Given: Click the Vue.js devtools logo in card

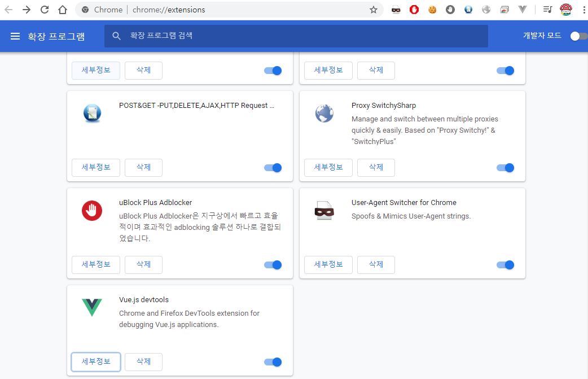Looking at the screenshot, I should [x=92, y=307].
